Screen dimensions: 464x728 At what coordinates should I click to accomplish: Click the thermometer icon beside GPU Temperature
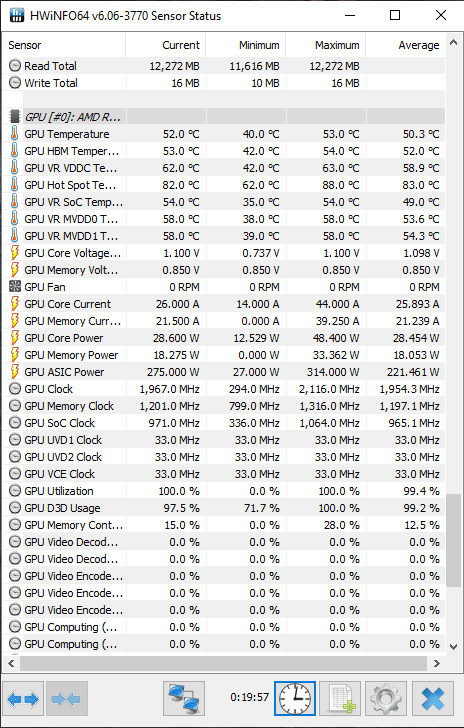pyautogui.click(x=15, y=134)
